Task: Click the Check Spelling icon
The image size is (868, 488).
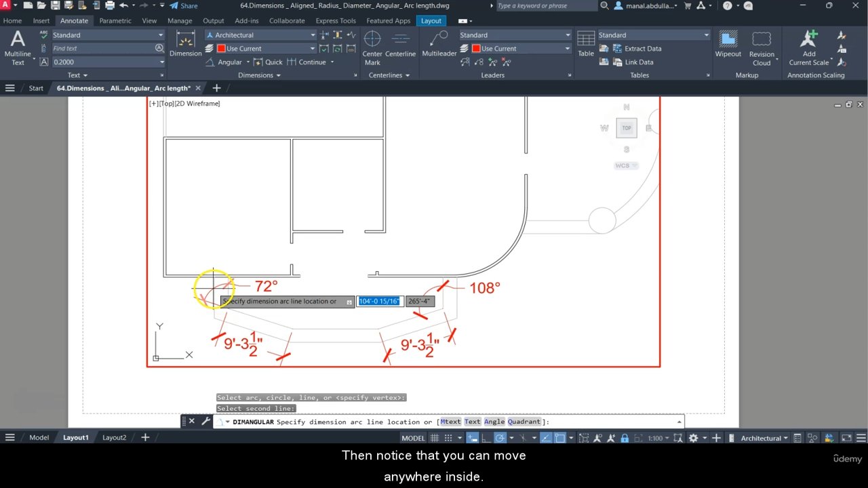Action: click(44, 35)
